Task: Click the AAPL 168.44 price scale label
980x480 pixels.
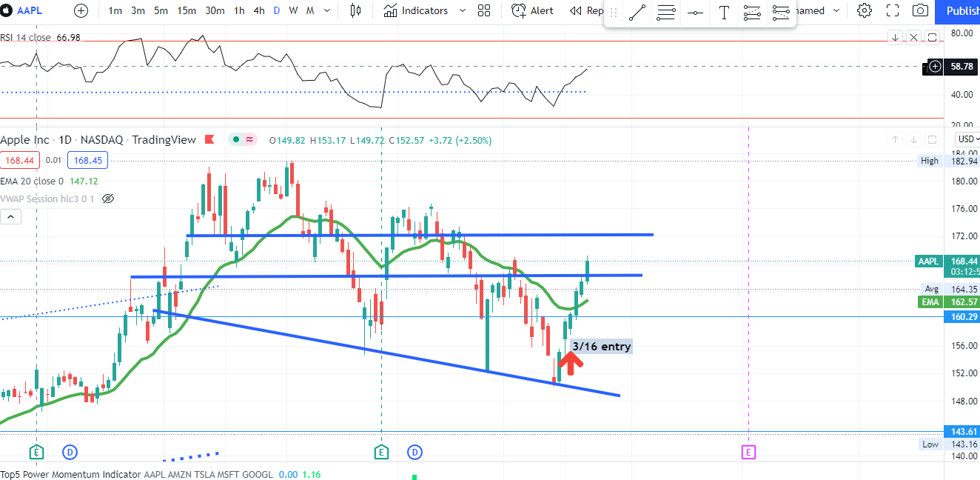Action: click(947, 261)
